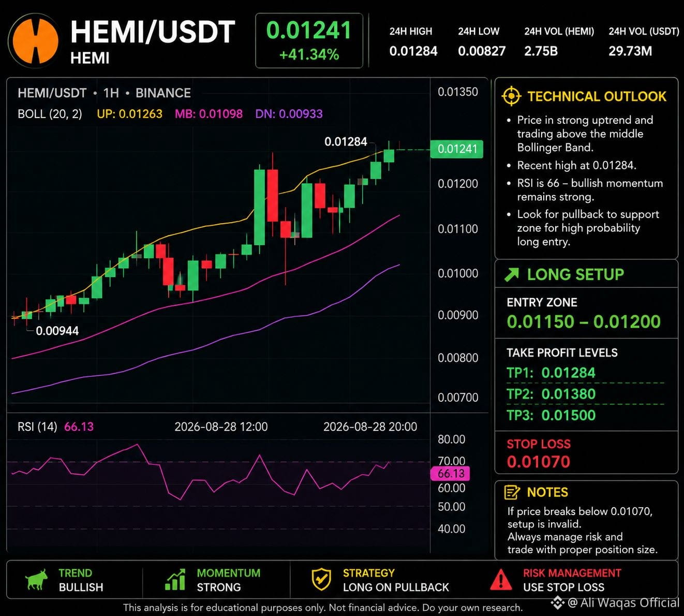Click the TP1: 0.01284 take profit level

(x=551, y=373)
